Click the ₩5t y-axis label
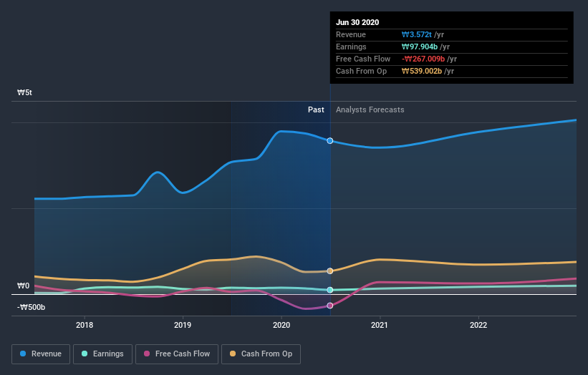This screenshot has width=588, height=375. pyautogui.click(x=25, y=92)
